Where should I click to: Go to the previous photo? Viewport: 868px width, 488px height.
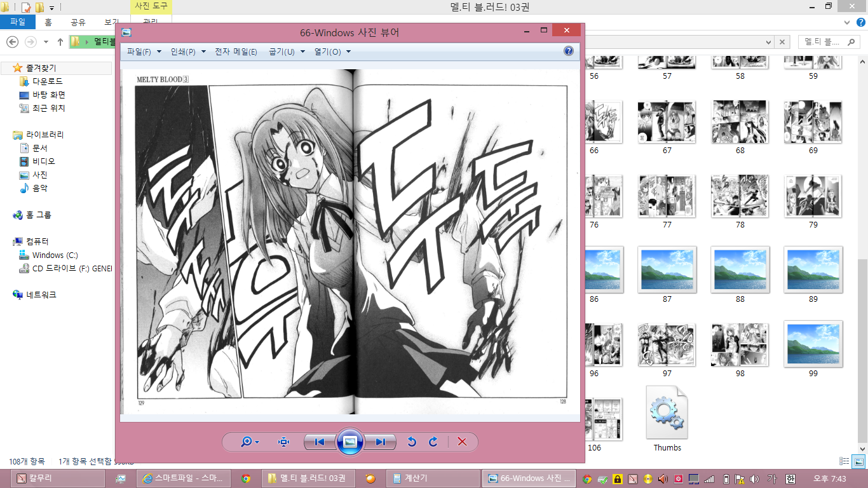(320, 442)
